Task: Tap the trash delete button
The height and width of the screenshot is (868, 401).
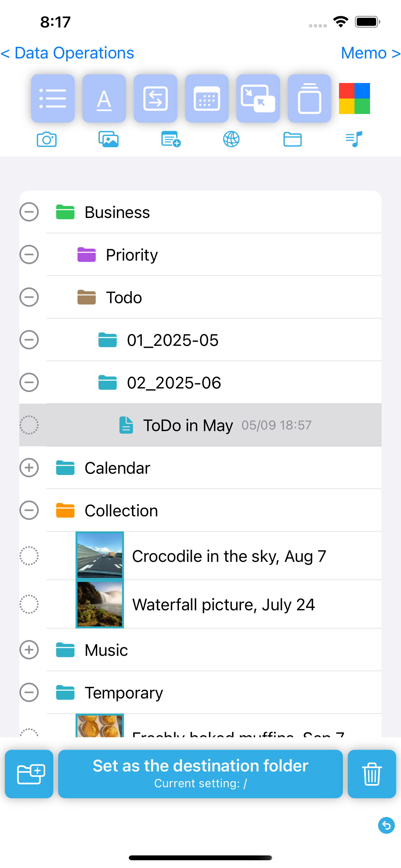Action: 372,774
